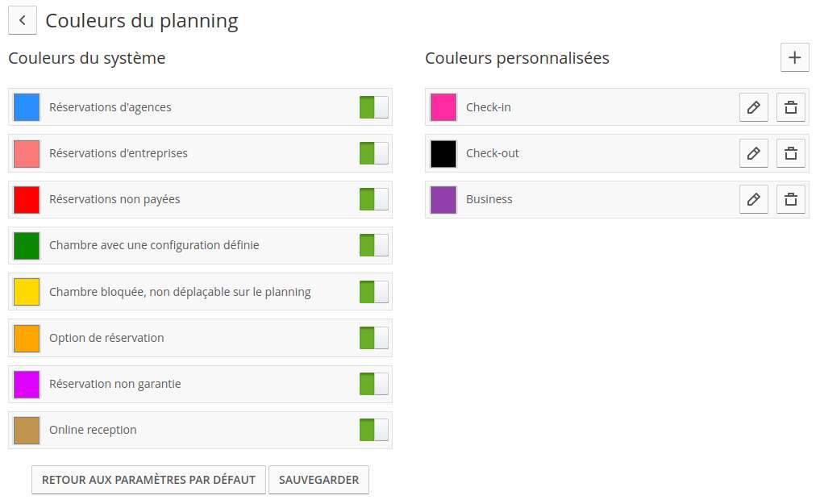Click RETOUR AUX PARAMÈTRES PAR DÉFAUT
The image size is (820, 504).
pyautogui.click(x=148, y=480)
